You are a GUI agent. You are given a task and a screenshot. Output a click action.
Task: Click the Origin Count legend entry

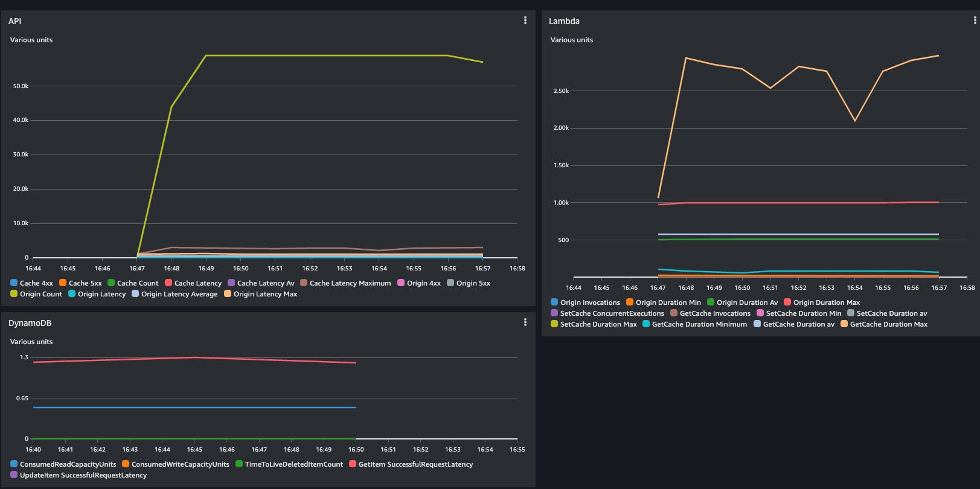tap(36, 294)
